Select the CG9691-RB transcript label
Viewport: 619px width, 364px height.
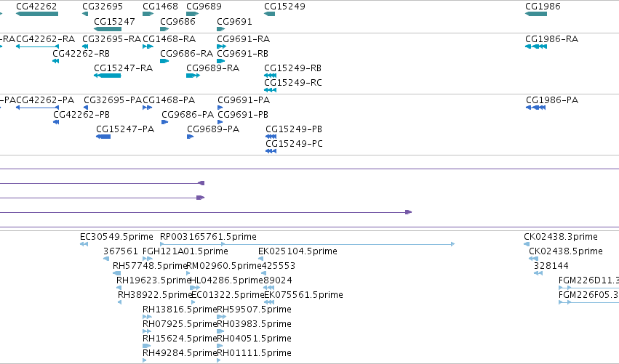[243, 54]
